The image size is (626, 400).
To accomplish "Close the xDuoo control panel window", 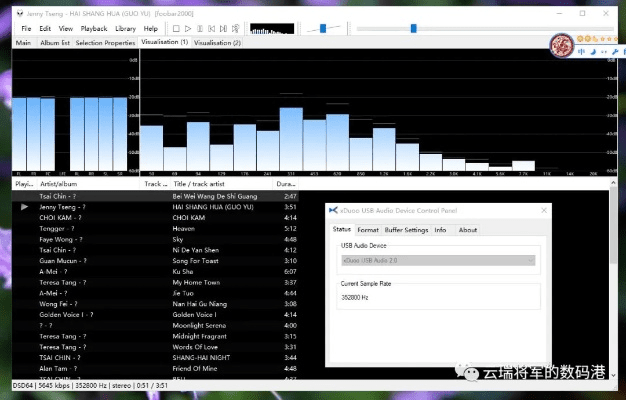I will tap(541, 212).
